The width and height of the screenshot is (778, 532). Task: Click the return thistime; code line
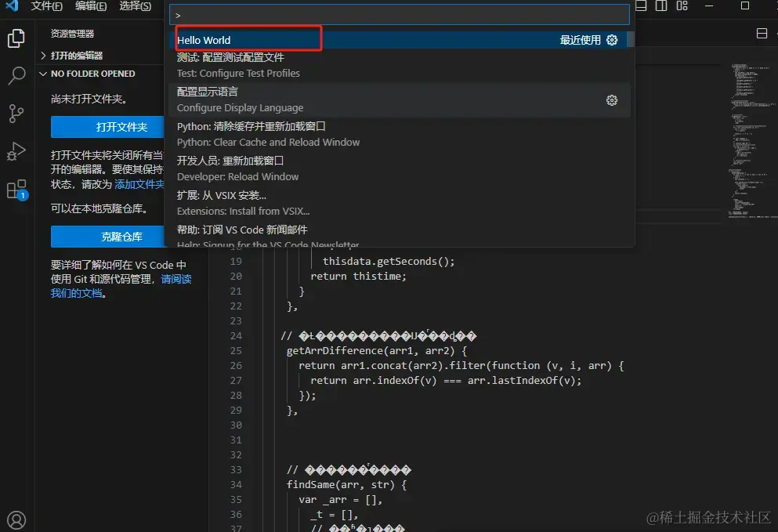point(359,277)
